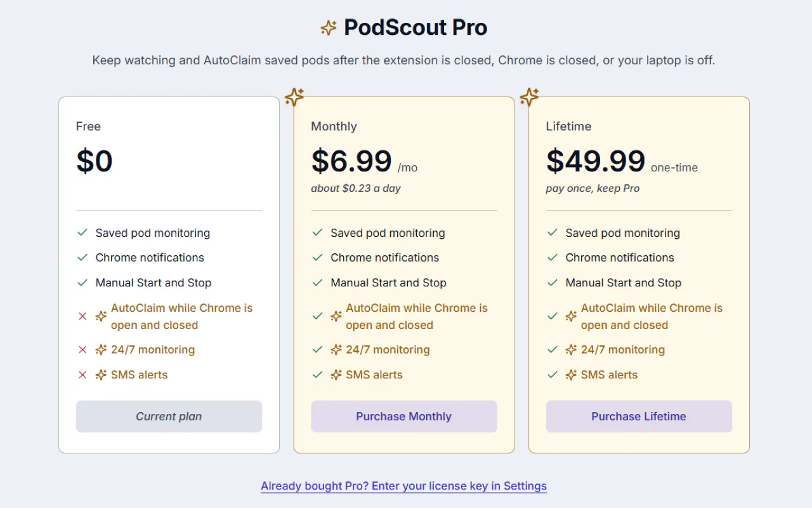Click the red X beside Free 24/7 monitoring
Screen dimensions: 812x508
82,349
